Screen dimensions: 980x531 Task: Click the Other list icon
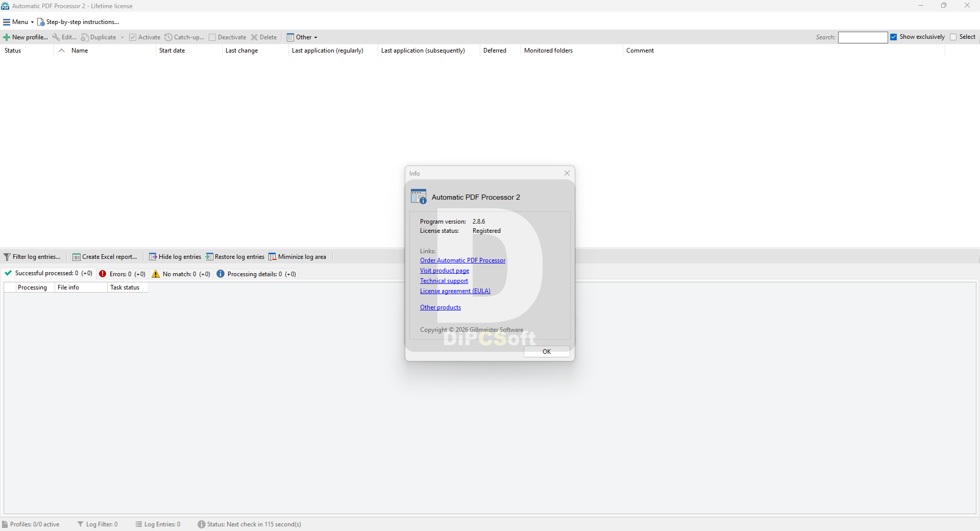pos(290,37)
